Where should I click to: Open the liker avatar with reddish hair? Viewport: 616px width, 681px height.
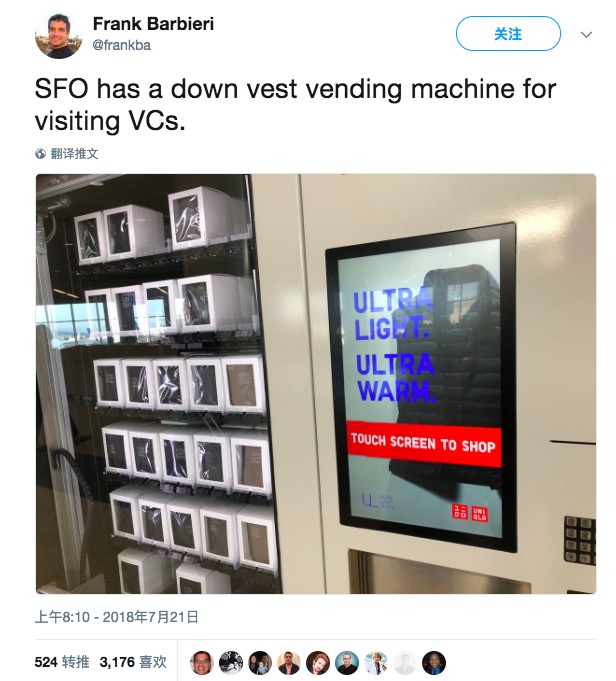[x=318, y=662]
